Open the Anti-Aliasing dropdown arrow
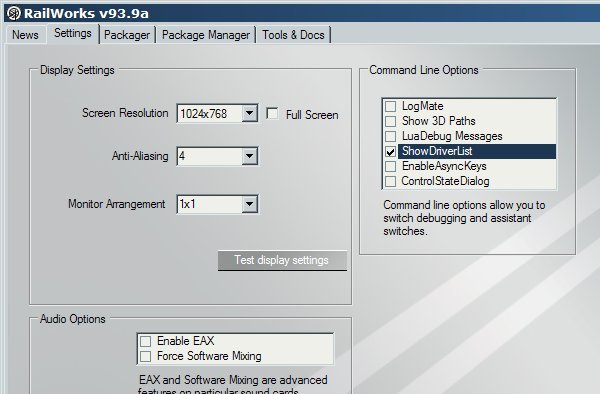The height and width of the screenshot is (394, 600). click(249, 156)
